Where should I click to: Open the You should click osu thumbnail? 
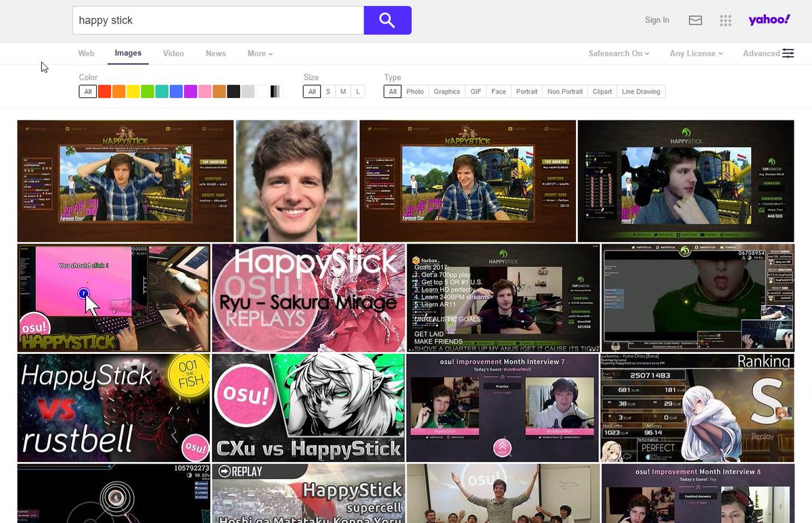pyautogui.click(x=114, y=298)
